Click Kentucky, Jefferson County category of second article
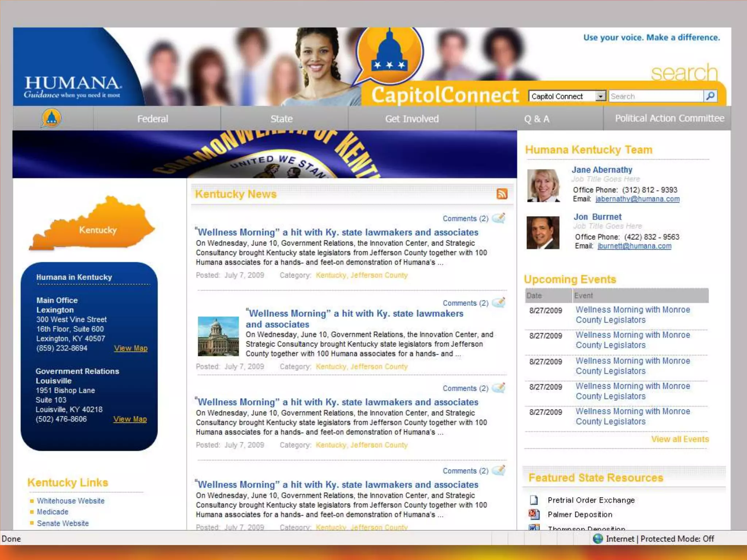This screenshot has height=560, width=747. pyautogui.click(x=361, y=366)
